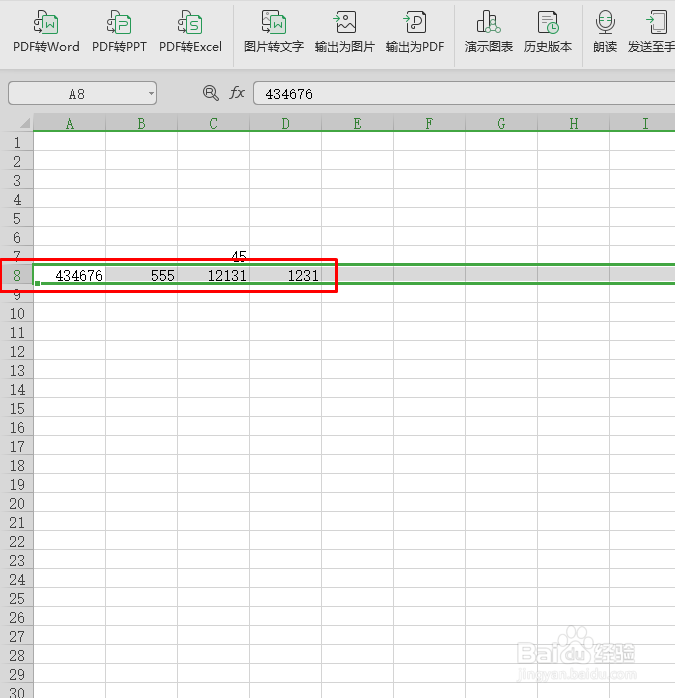Select row 18 header
675x698 pixels.
pyautogui.click(x=17, y=466)
